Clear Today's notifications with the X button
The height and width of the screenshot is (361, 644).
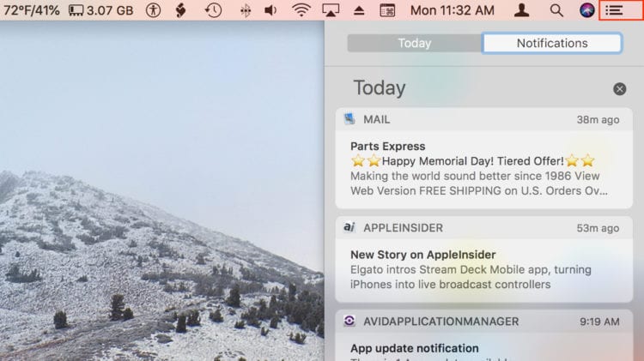click(x=619, y=89)
